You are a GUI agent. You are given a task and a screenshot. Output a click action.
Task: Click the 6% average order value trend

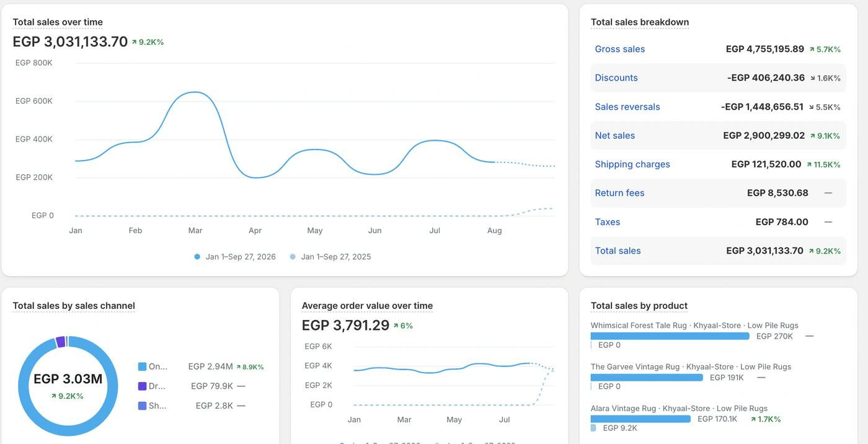click(x=403, y=326)
